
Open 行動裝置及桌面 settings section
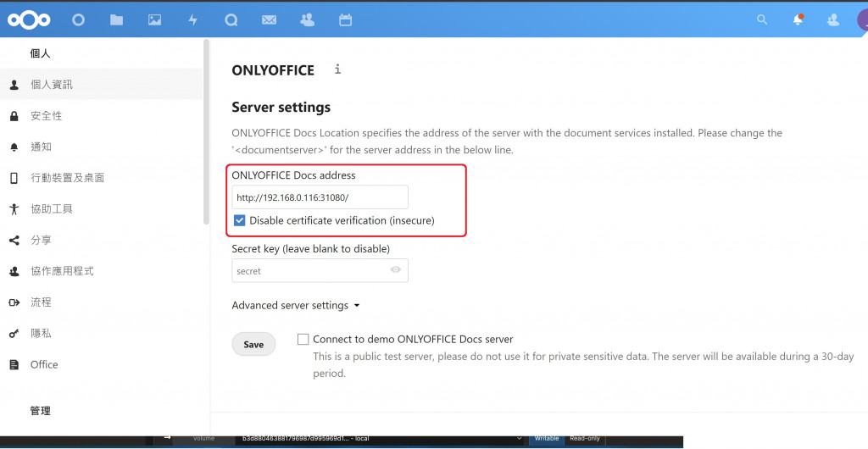[x=102, y=178]
